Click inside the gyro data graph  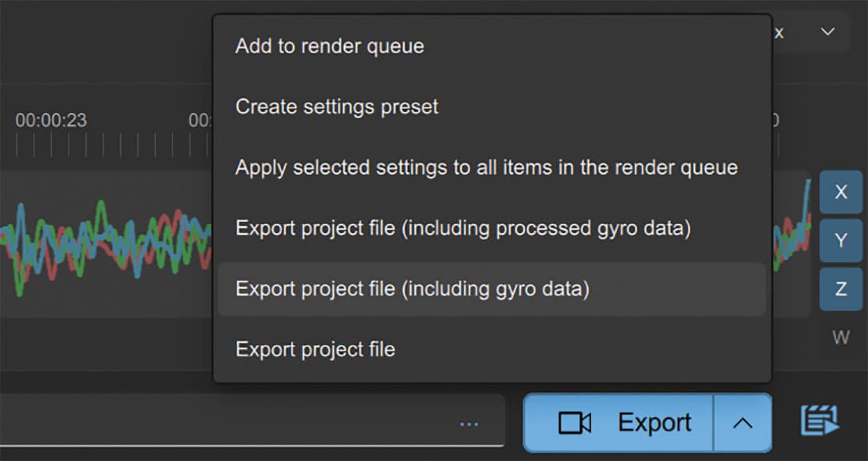(x=101, y=242)
